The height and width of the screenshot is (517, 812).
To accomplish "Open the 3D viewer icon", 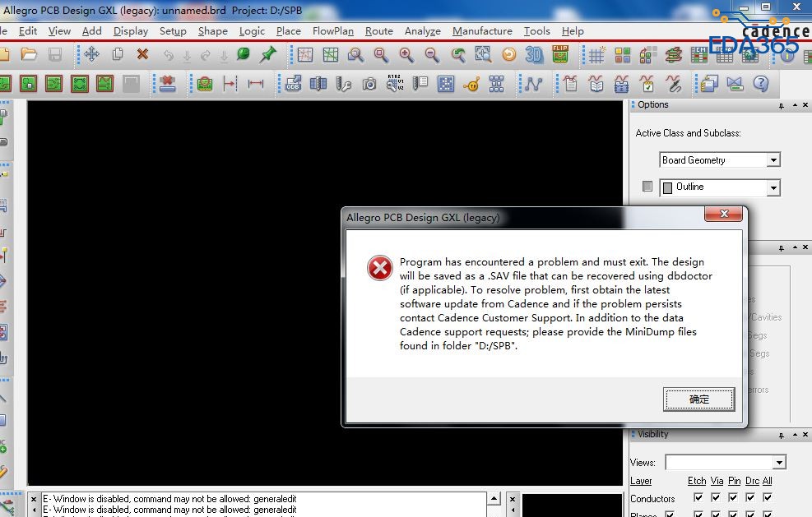I will point(534,54).
